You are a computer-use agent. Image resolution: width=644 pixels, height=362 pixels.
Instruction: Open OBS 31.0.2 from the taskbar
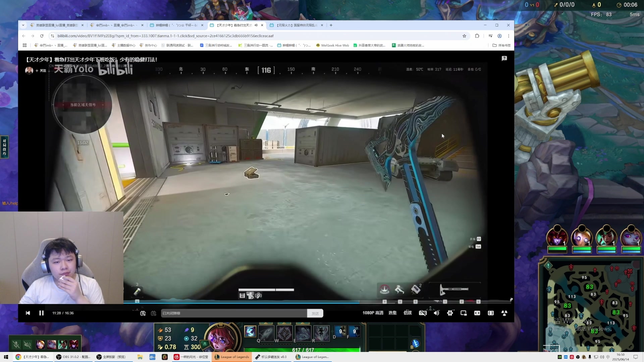pos(73,357)
